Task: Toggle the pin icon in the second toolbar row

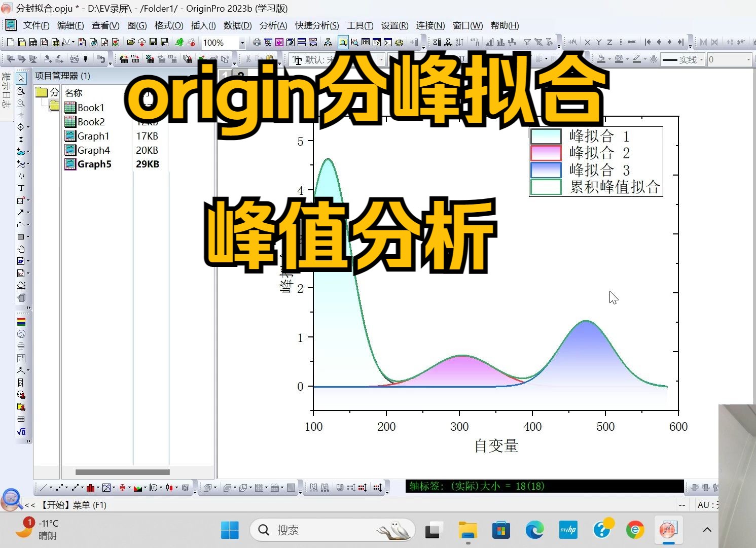Action: 85,58
